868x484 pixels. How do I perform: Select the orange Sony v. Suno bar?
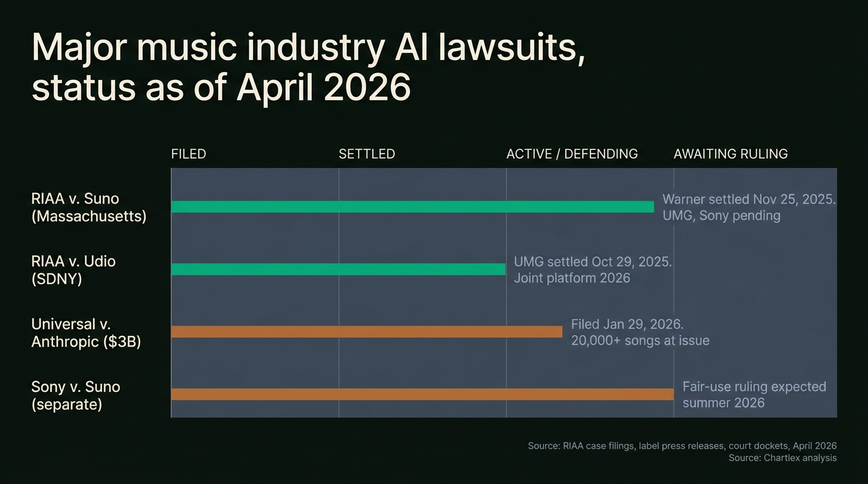423,394
